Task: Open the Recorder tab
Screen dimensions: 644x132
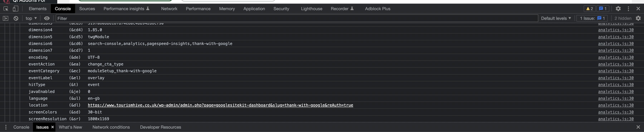Action: point(342,9)
